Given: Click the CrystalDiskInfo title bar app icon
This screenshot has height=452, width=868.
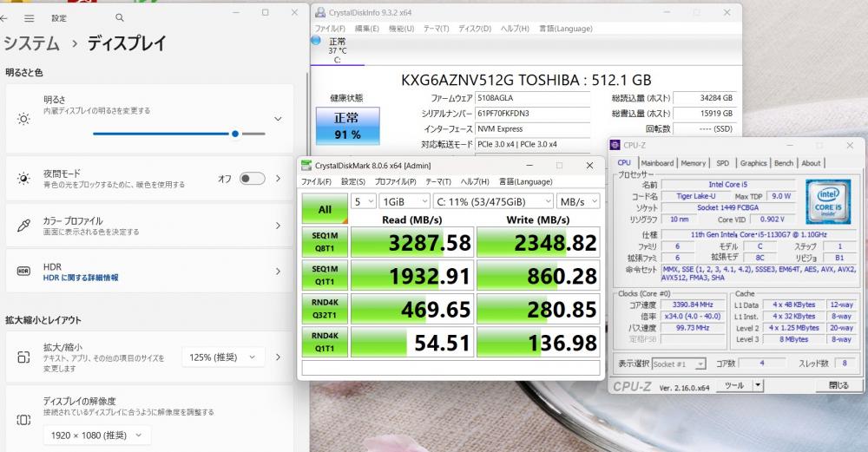Looking at the screenshot, I should [320, 12].
